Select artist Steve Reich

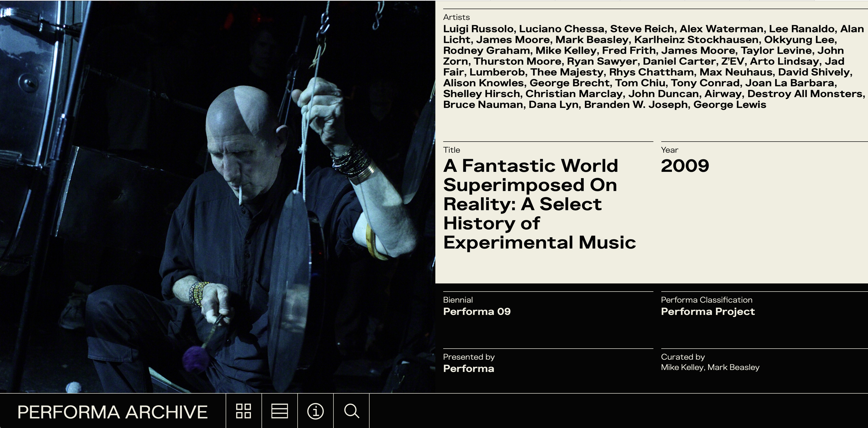(642, 29)
